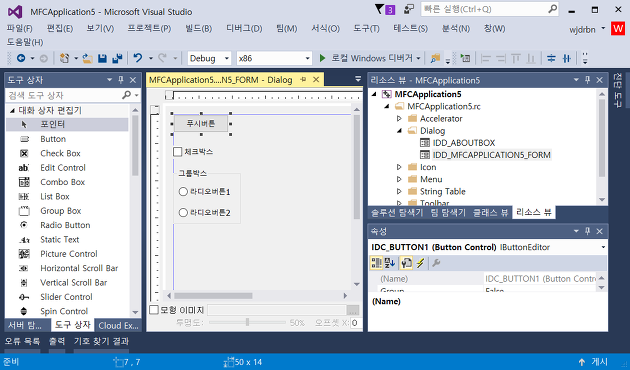Sort properties alphabetically icon
Screen dimensions: 630x370
[x=390, y=263]
